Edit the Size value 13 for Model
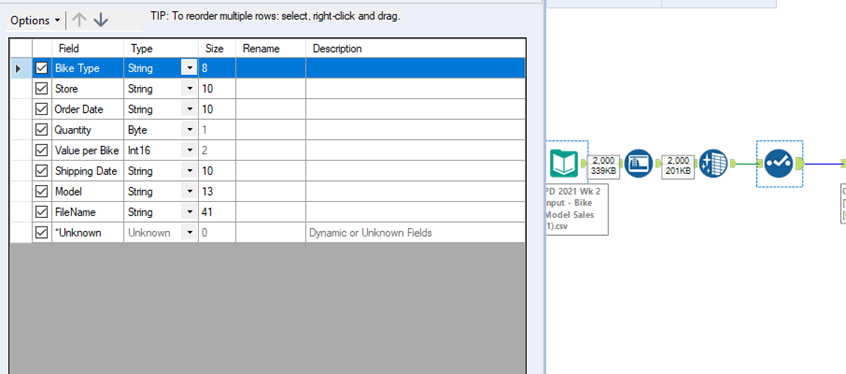The image size is (846, 374). tap(217, 191)
